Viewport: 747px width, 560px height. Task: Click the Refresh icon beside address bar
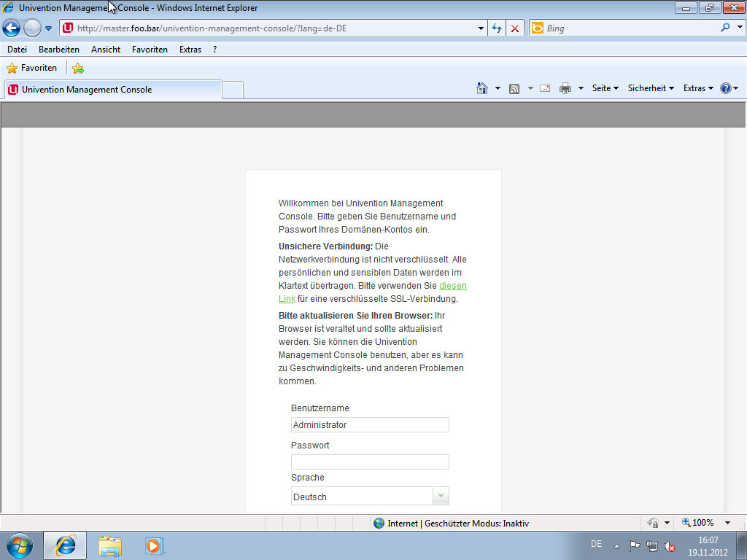(497, 28)
